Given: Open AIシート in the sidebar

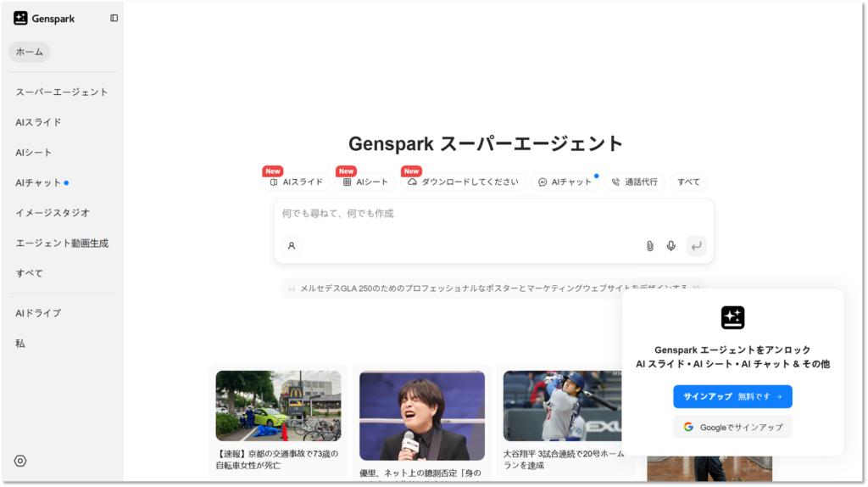Looking at the screenshot, I should 34,153.
